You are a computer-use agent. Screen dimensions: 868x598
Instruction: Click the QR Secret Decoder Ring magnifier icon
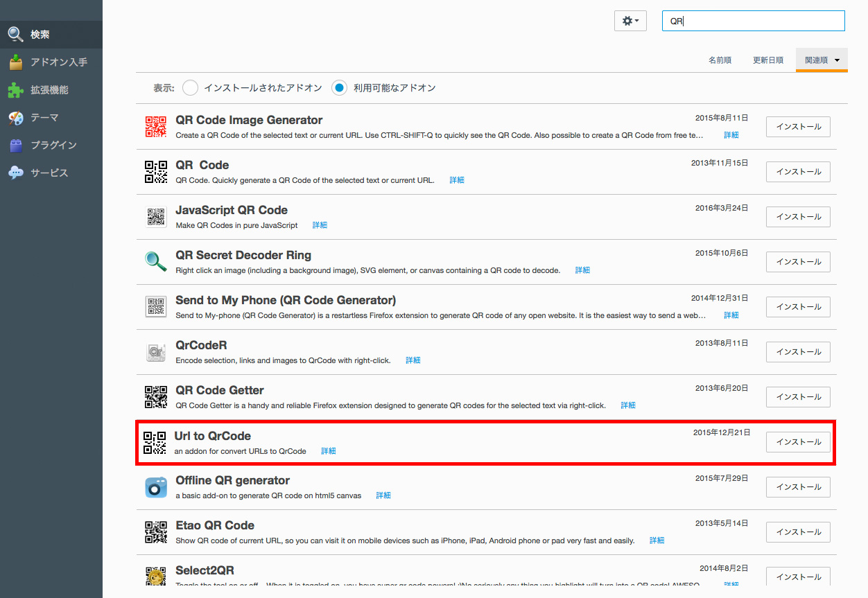coord(156,262)
